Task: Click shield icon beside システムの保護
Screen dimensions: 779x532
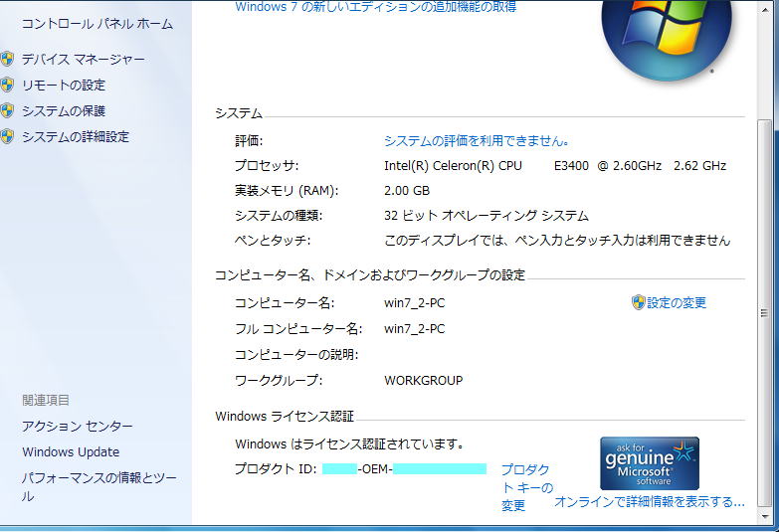Action: click(7, 110)
